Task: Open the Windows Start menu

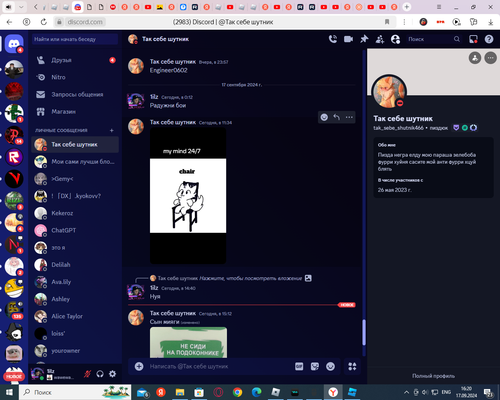Action: [x=9, y=392]
